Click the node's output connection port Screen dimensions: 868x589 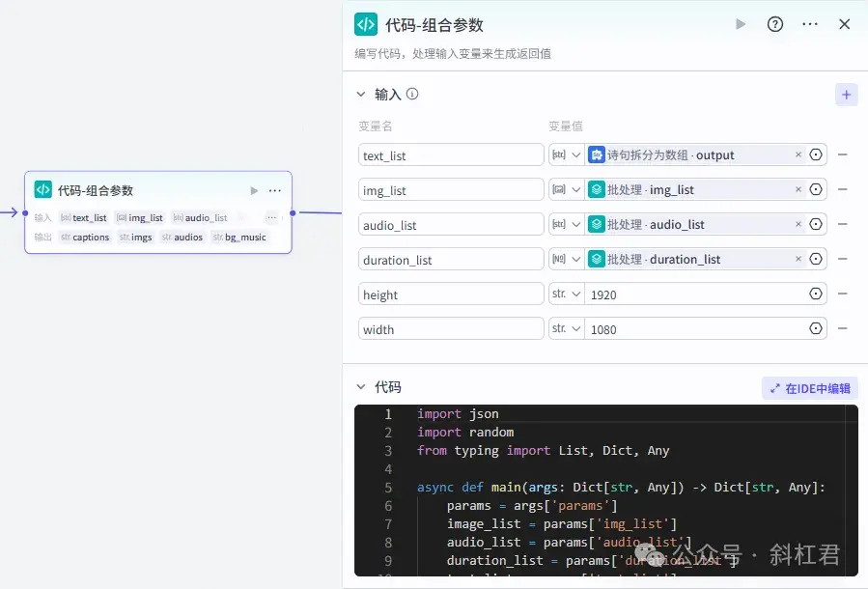coord(293,212)
